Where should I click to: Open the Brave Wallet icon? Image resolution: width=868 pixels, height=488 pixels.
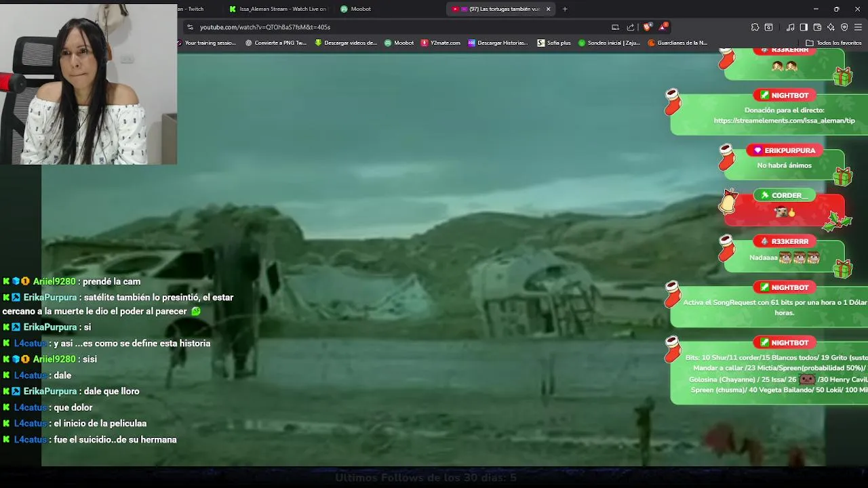point(817,27)
